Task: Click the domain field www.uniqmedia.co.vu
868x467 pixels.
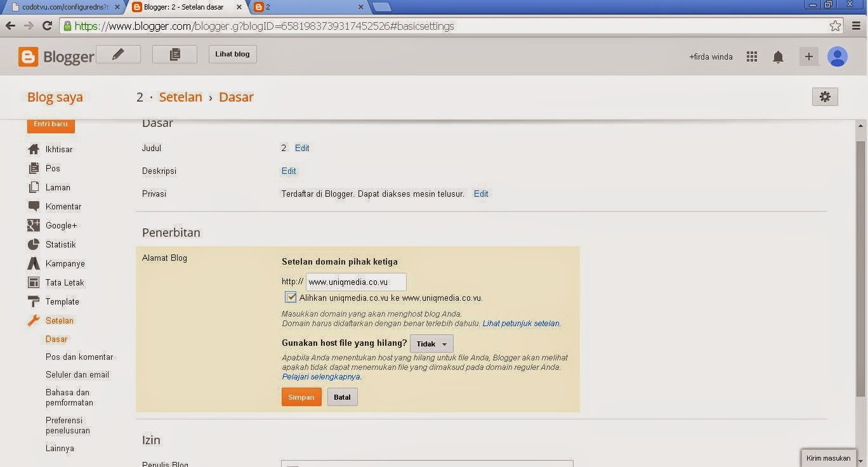Action: click(356, 282)
